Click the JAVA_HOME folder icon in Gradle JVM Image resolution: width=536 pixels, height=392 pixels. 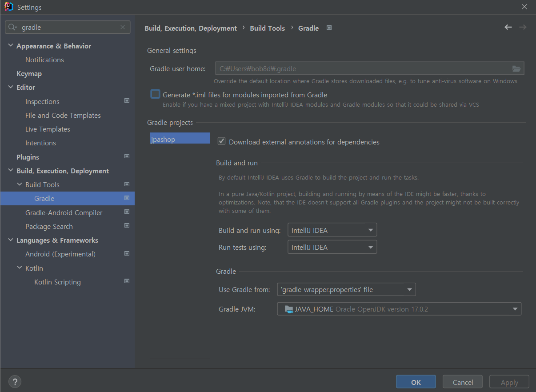coord(289,309)
